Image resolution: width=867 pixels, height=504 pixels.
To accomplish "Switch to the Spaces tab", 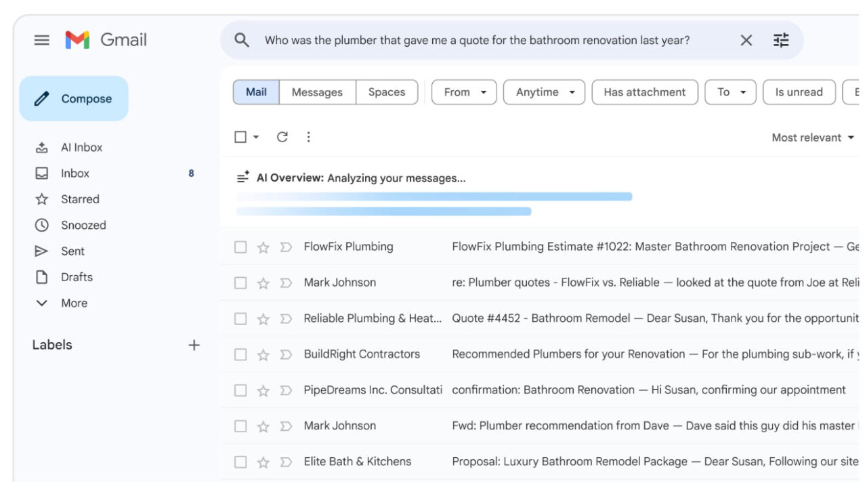I will (386, 91).
